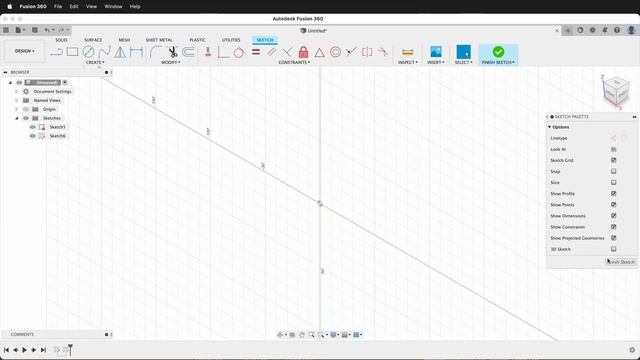
Task: Switch to the SURFACE tab
Action: (x=93, y=40)
